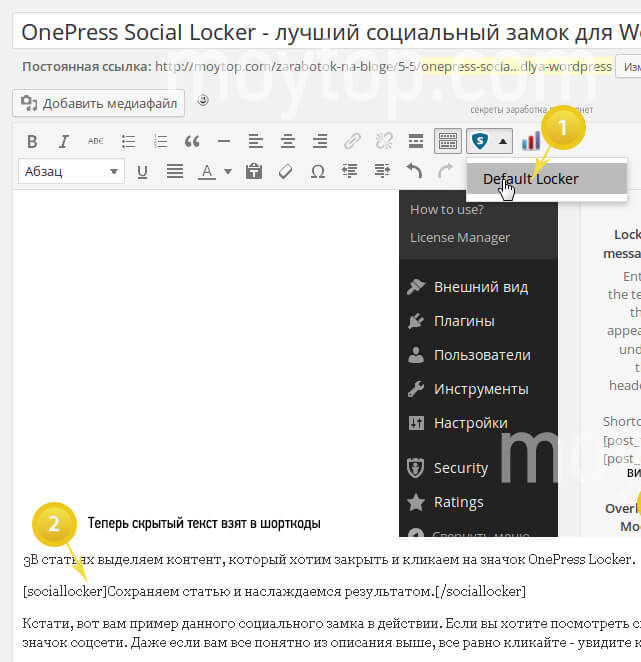This screenshot has width=641, height=662.
Task: Toggle italic formatting
Action: click(64, 141)
